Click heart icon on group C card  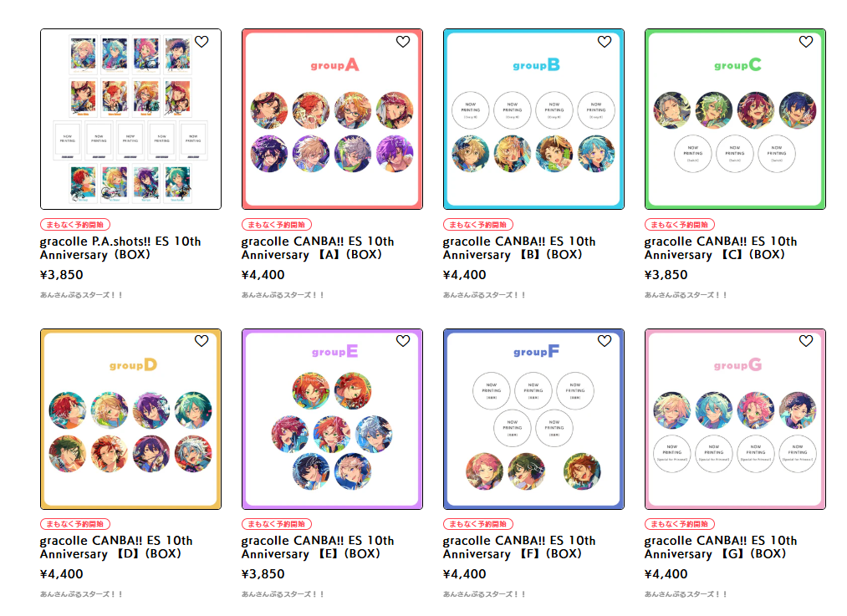pyautogui.click(x=806, y=42)
